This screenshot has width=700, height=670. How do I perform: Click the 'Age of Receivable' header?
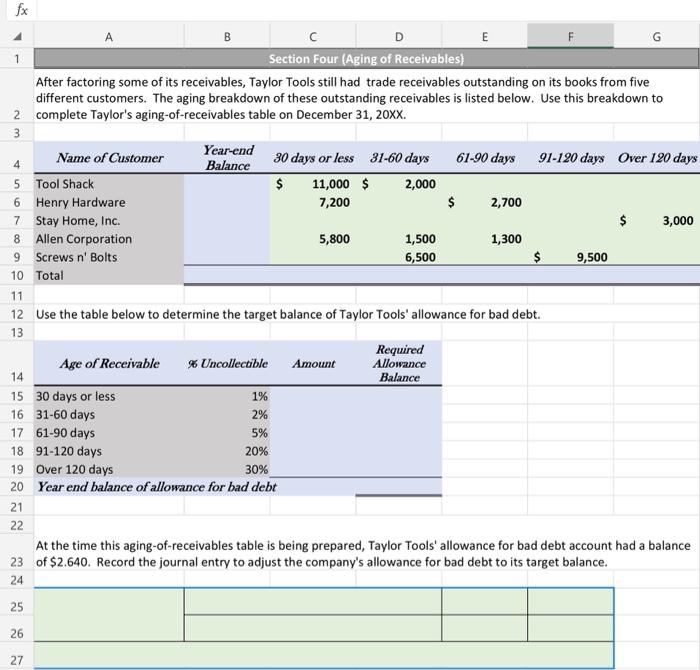109,363
